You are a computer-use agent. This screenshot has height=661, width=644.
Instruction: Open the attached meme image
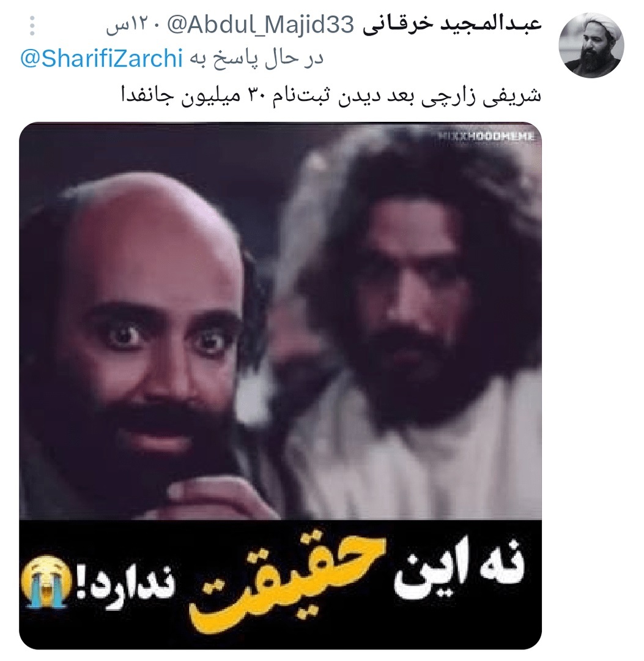[280, 385]
